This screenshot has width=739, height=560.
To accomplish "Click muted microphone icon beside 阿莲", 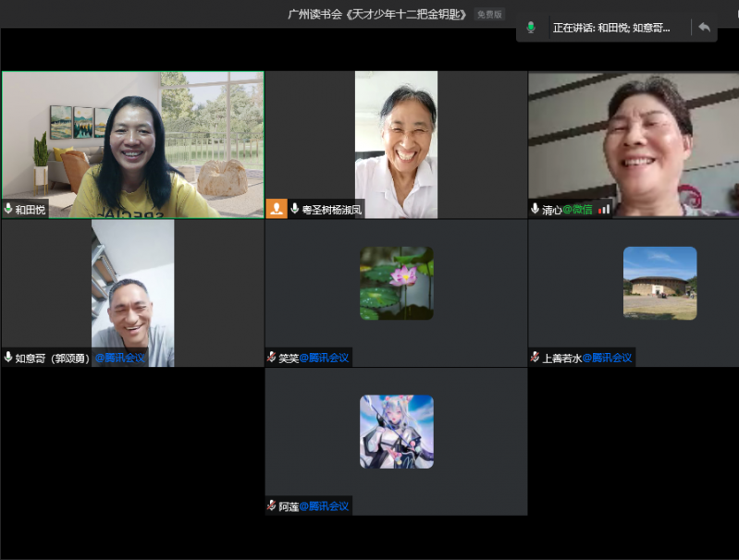I will (x=272, y=506).
